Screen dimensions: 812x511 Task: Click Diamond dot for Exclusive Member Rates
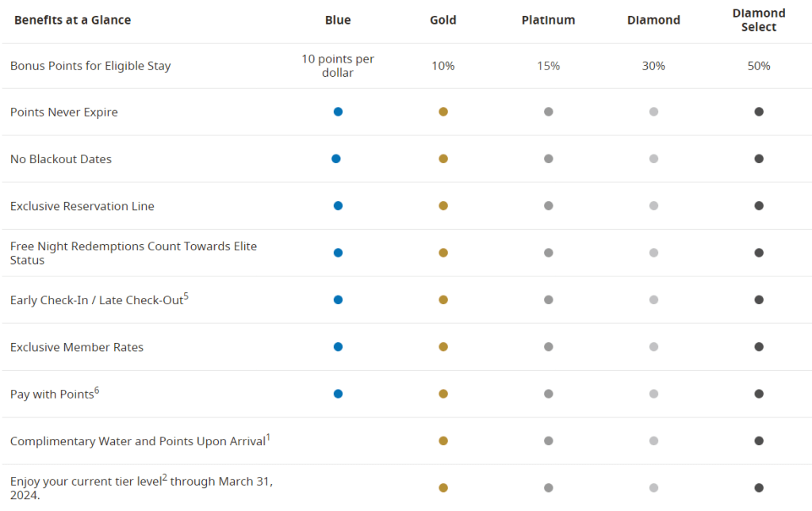653,347
